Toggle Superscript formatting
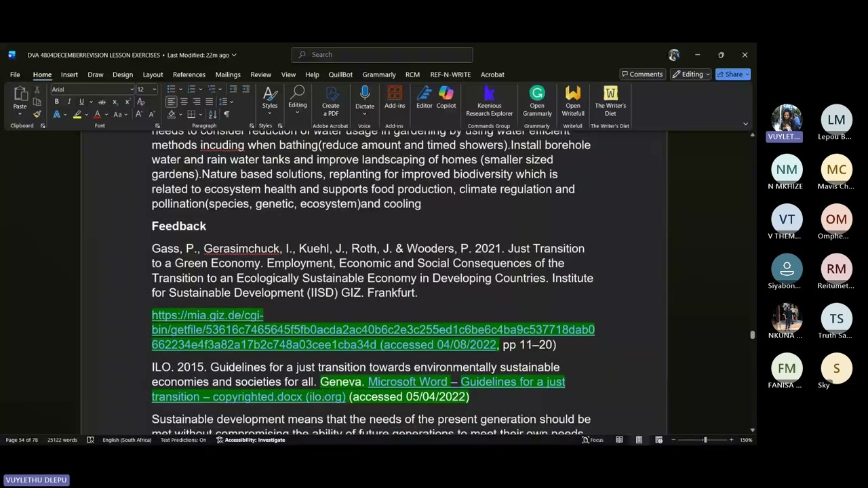Image resolution: width=868 pixels, height=488 pixels. [x=127, y=102]
